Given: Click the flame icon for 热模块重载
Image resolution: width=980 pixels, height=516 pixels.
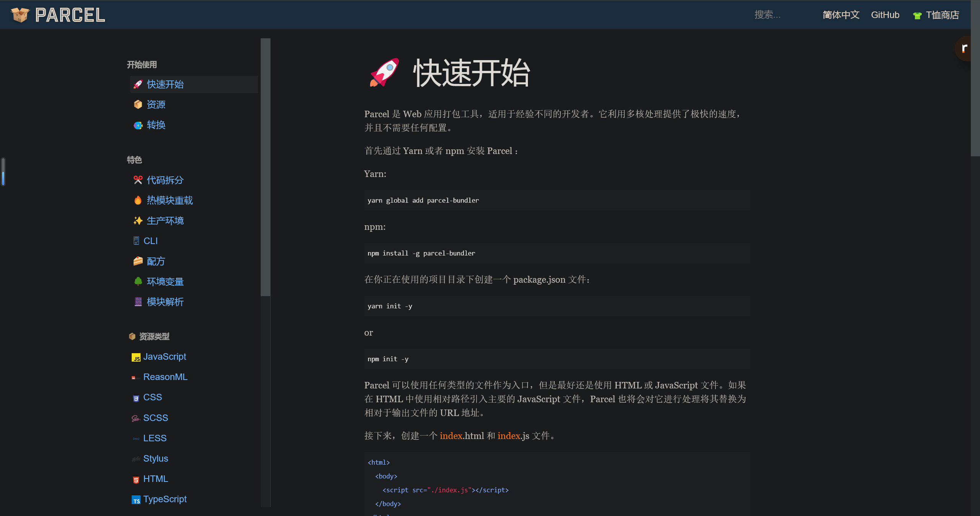Looking at the screenshot, I should point(138,200).
